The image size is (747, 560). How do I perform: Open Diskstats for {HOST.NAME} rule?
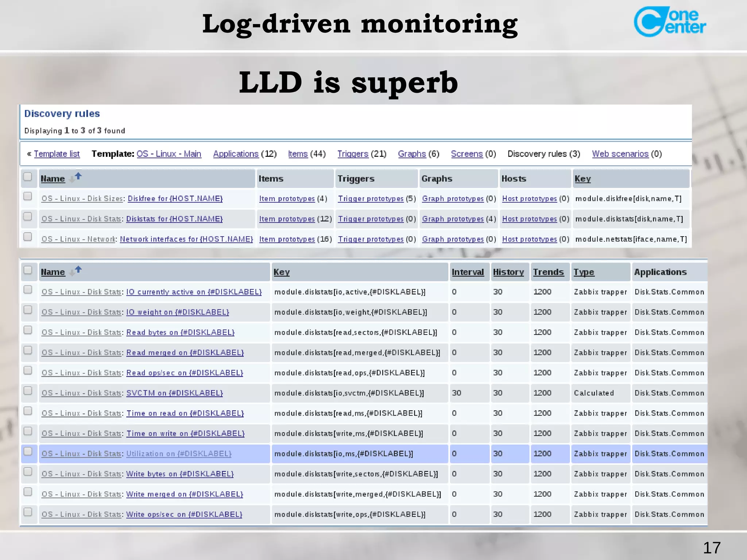tap(174, 219)
